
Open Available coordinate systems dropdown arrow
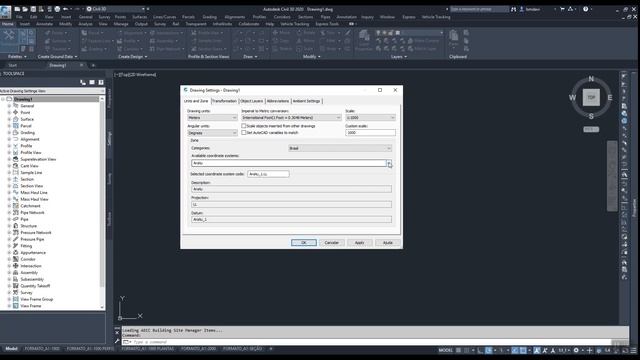[x=389, y=163]
